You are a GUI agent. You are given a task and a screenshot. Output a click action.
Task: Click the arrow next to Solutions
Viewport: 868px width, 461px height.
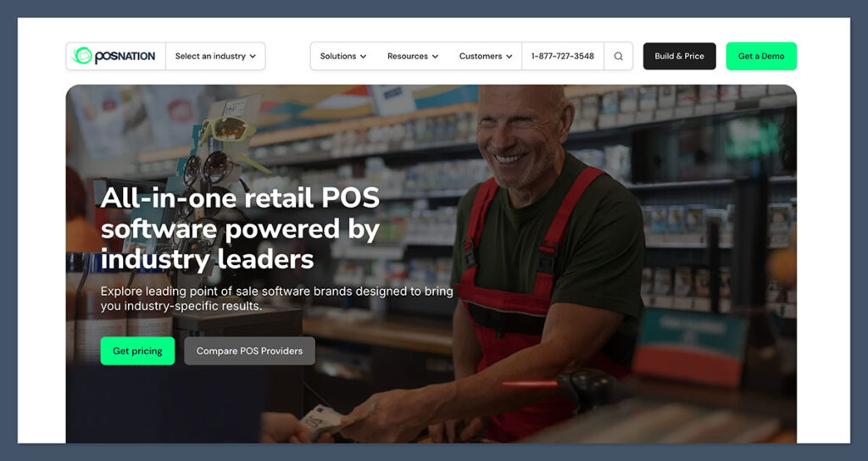pyautogui.click(x=363, y=57)
